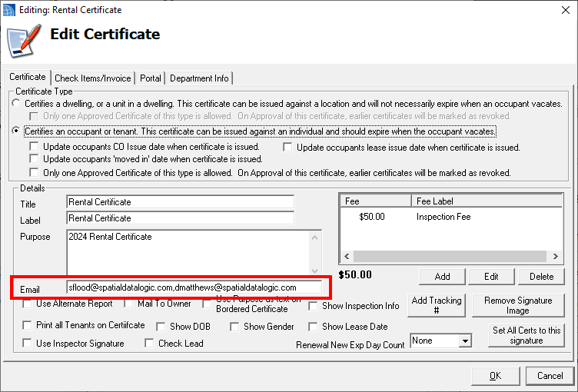Toggle Show DOB checkbox
This screenshot has height=392, width=578.
click(x=161, y=327)
